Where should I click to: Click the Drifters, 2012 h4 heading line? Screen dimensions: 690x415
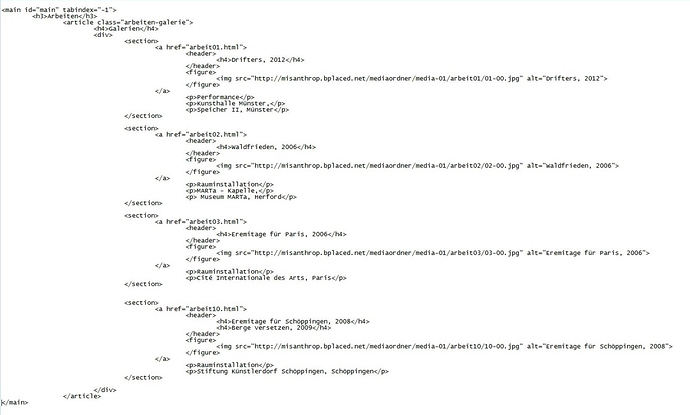260,59
